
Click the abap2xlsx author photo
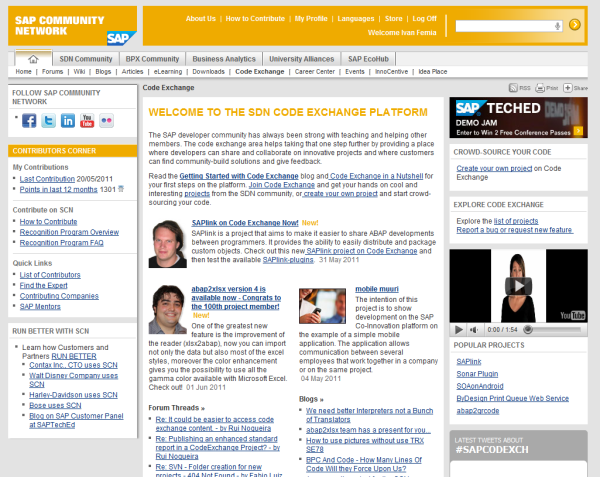(168, 309)
